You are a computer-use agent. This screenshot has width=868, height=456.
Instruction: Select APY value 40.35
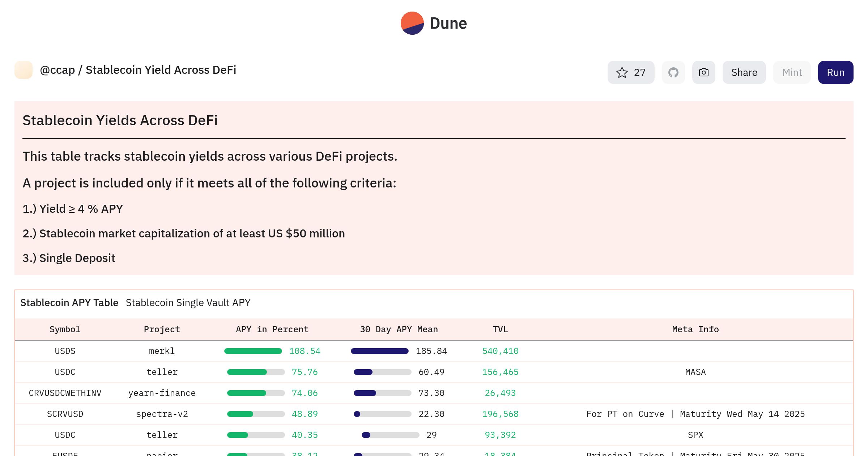[305, 435]
